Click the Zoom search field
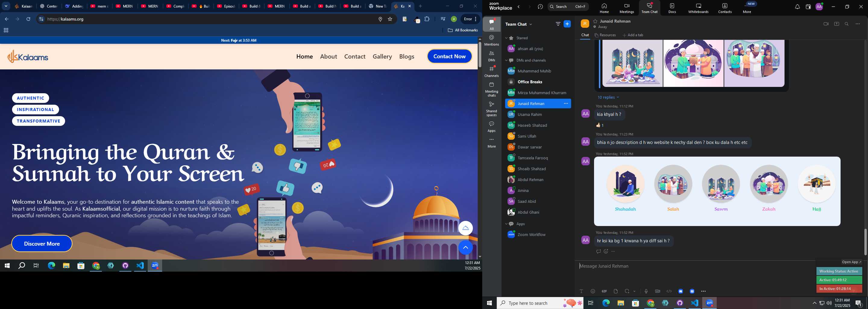868x309 pixels. pyautogui.click(x=568, y=6)
